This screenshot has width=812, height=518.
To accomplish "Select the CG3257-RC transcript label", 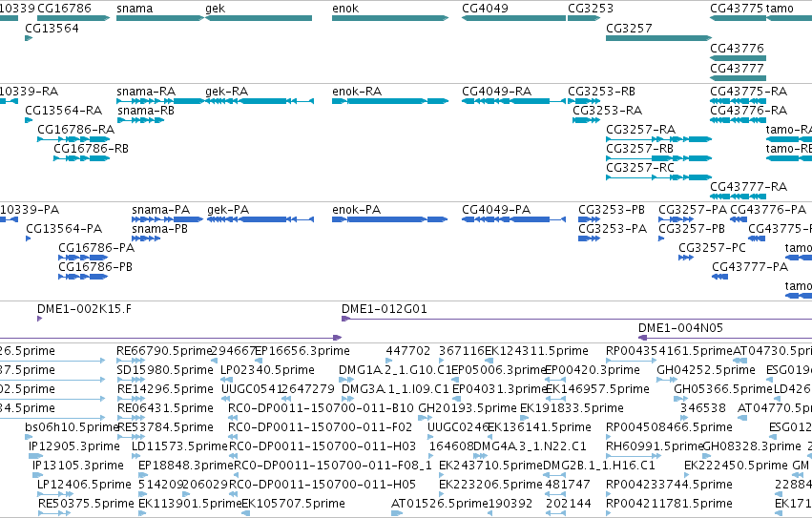I will click(x=640, y=168).
